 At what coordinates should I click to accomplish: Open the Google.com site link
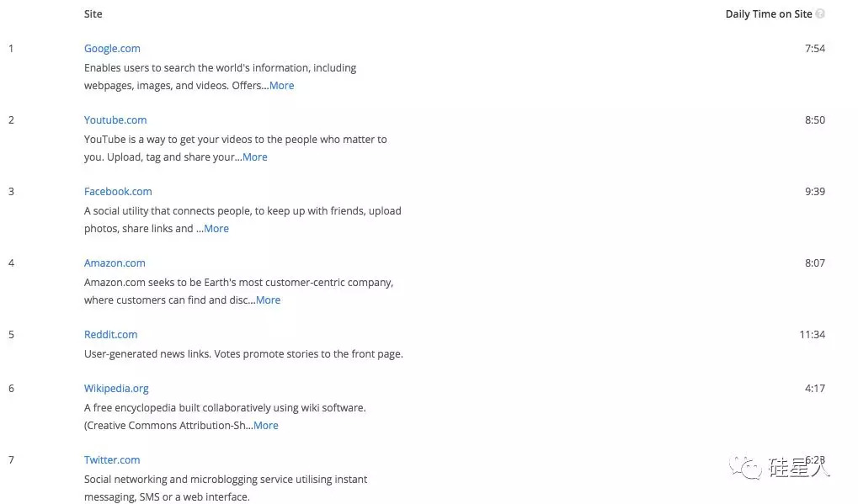(112, 49)
